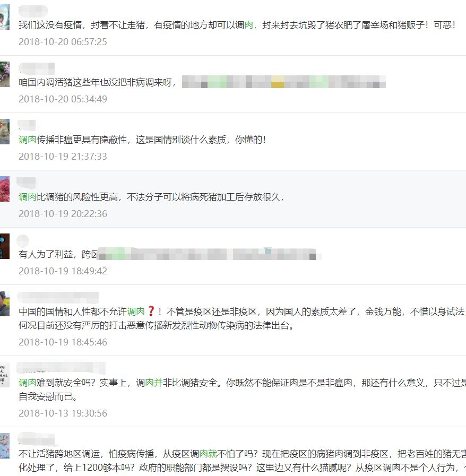Click red blossom avatar by 20:22:36 comment

[x=5, y=189]
